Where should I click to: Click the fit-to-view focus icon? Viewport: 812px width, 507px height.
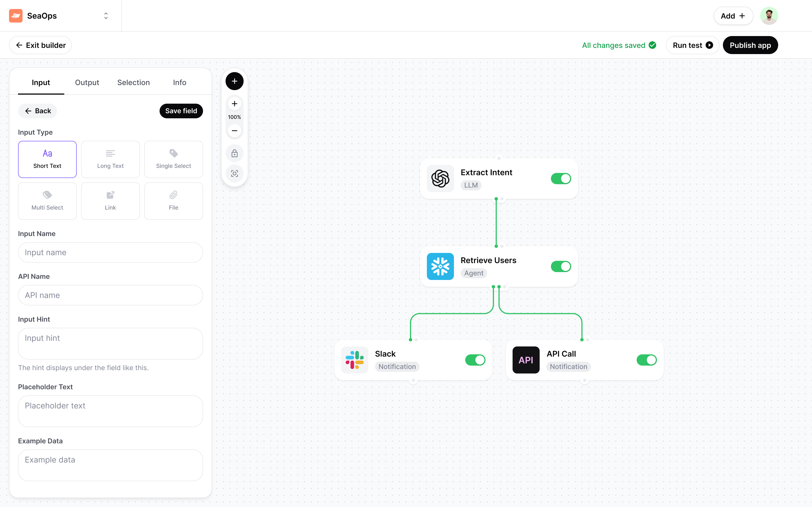coord(234,173)
